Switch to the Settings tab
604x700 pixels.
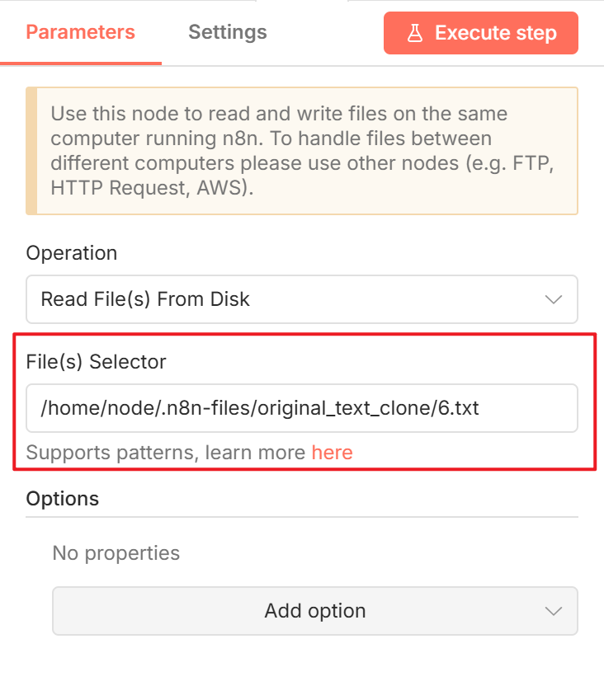(x=227, y=32)
